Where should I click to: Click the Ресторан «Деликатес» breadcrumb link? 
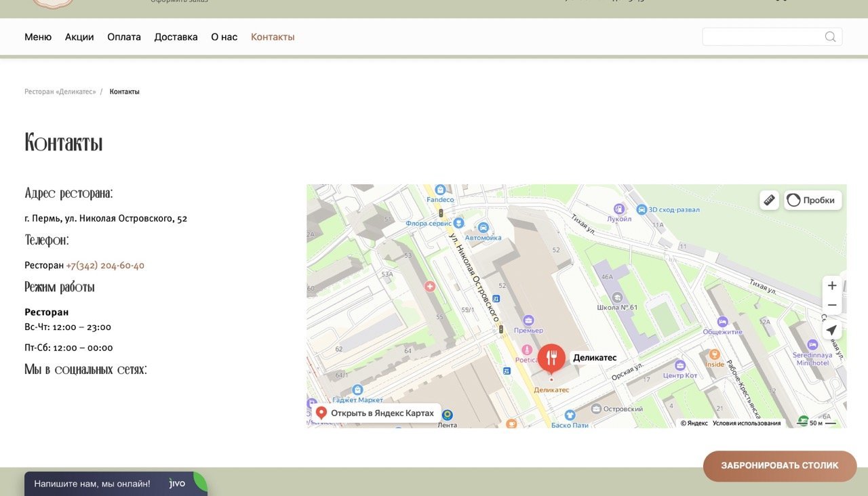(60, 91)
